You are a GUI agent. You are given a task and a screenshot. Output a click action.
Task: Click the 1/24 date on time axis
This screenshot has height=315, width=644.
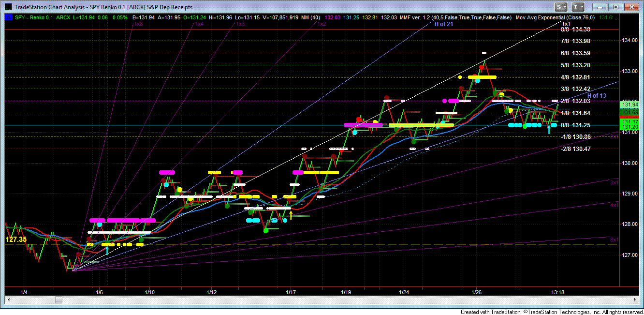coord(404,292)
